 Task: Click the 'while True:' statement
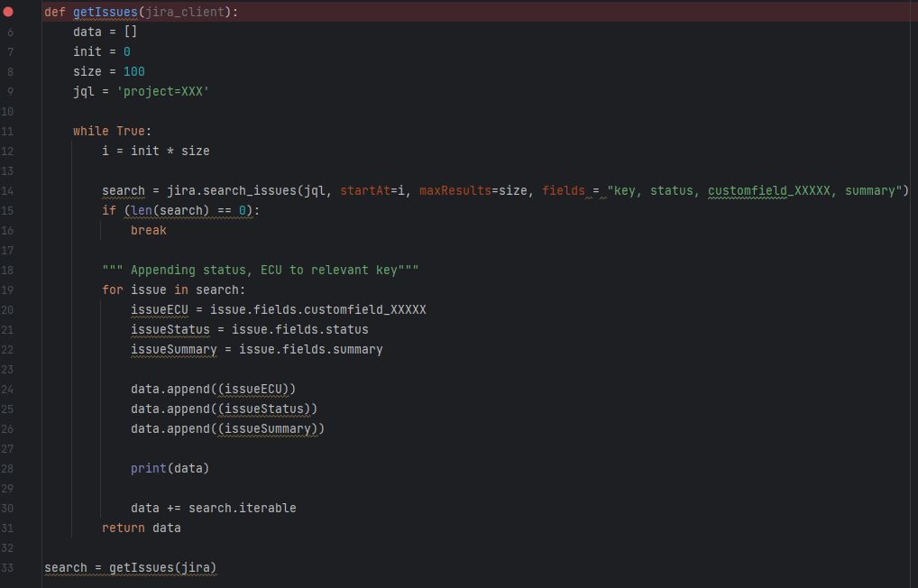(x=113, y=131)
